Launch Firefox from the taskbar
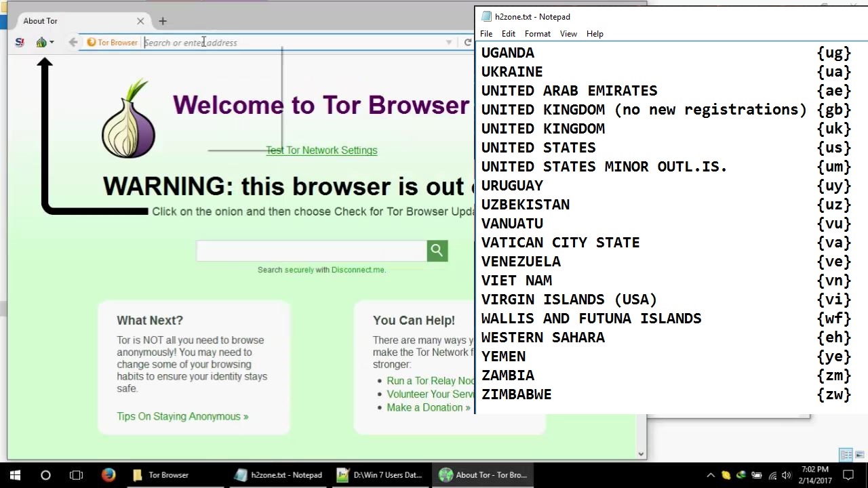The height and width of the screenshot is (488, 868). point(108,475)
